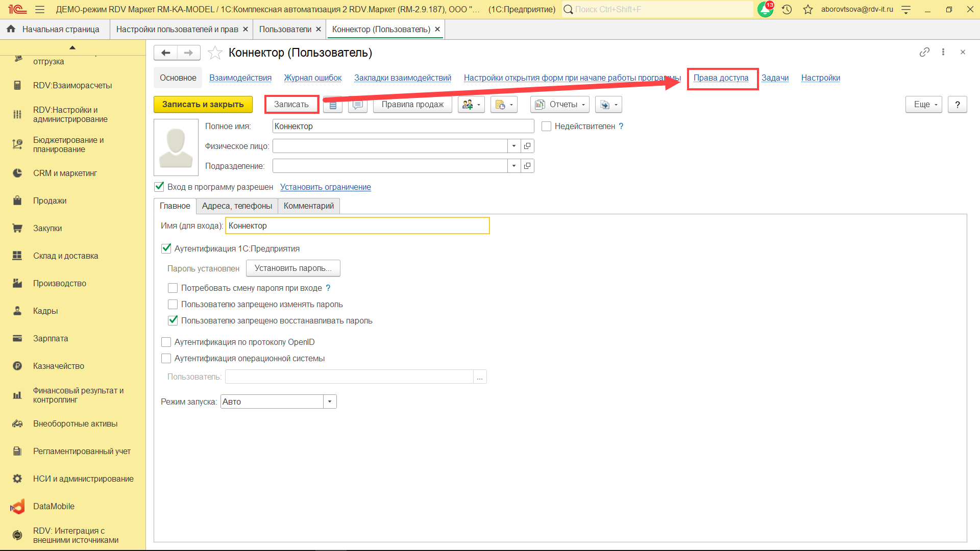Switch to Адреса, телефоны tab
The height and width of the screenshot is (551, 980).
click(237, 206)
